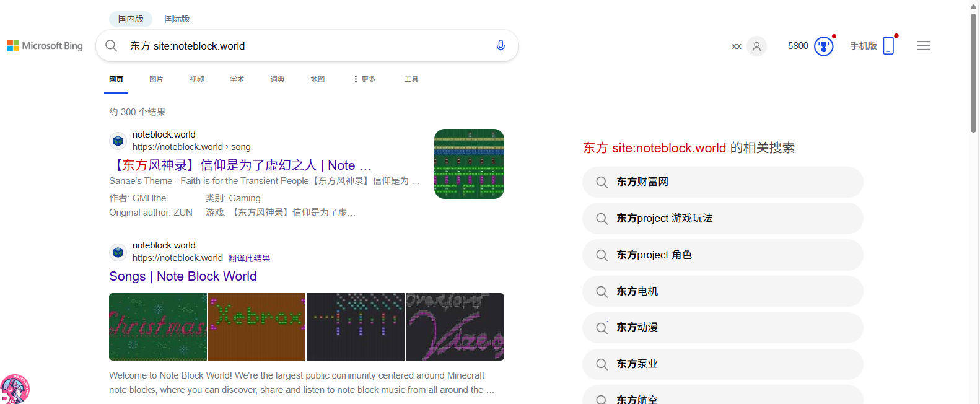Click the mobile phone icon for 手机版
The height and width of the screenshot is (404, 980).
(x=888, y=46)
